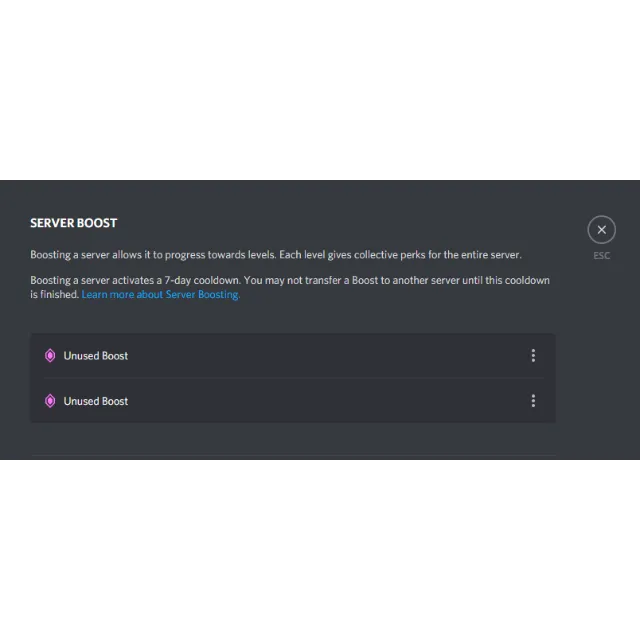Click the ESC label under close button
The height and width of the screenshot is (640, 640).
point(601,256)
